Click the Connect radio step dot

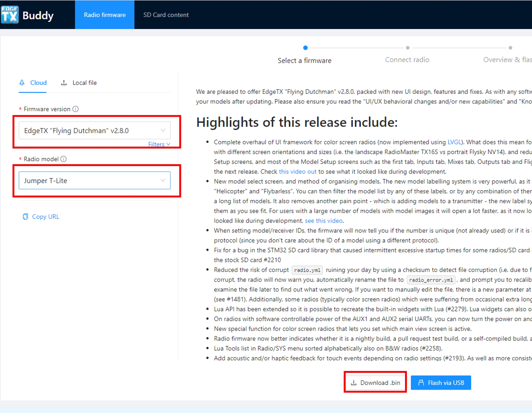click(408, 48)
